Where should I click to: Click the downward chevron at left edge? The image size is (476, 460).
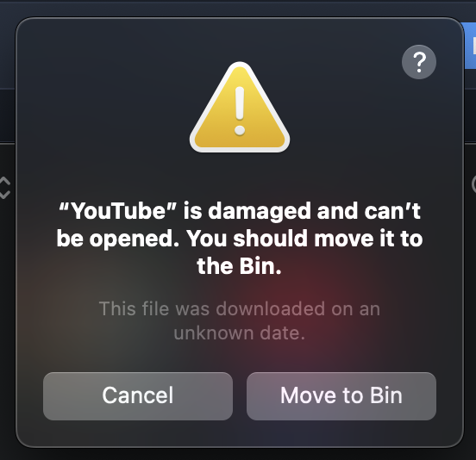pyautogui.click(x=5, y=195)
